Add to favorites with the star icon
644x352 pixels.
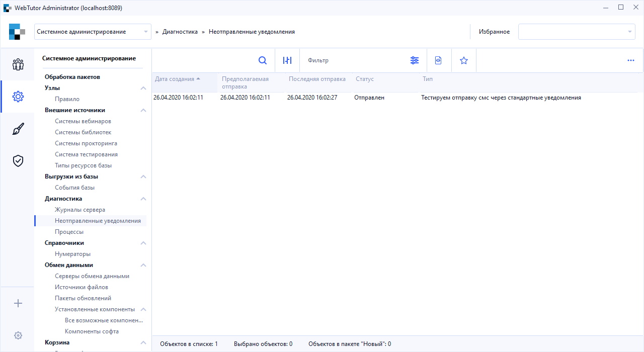coord(464,60)
